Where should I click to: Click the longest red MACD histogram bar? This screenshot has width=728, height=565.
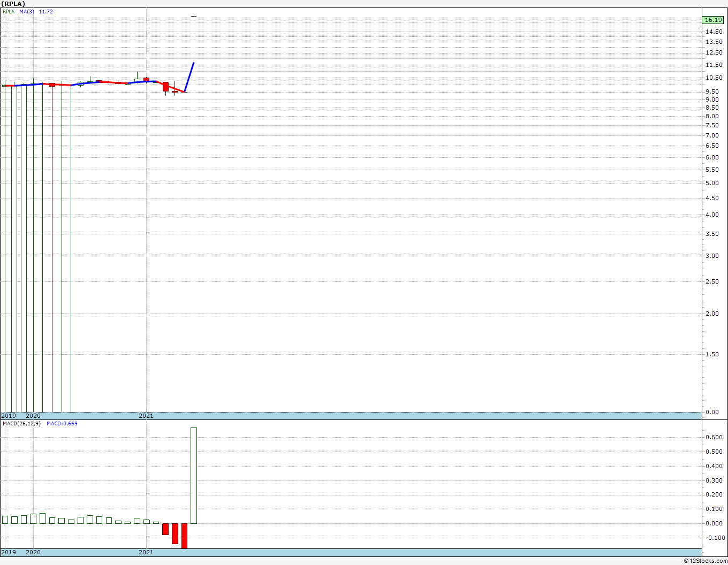[x=184, y=536]
